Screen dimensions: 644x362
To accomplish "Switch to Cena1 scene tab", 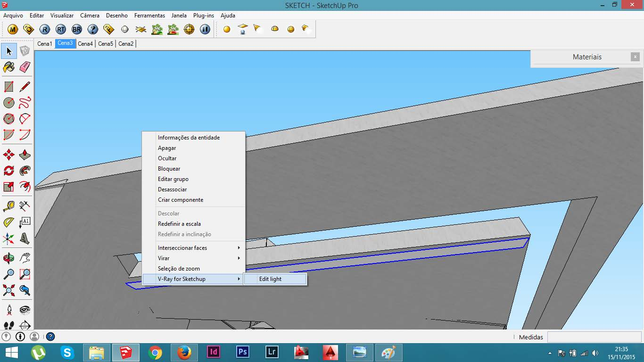I will 45,44.
